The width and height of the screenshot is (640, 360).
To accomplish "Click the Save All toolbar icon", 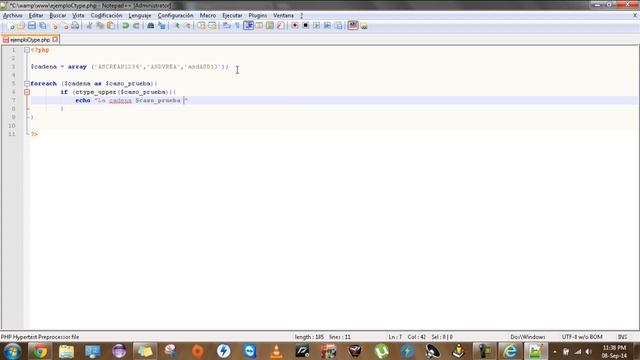I will pyautogui.click(x=42, y=26).
